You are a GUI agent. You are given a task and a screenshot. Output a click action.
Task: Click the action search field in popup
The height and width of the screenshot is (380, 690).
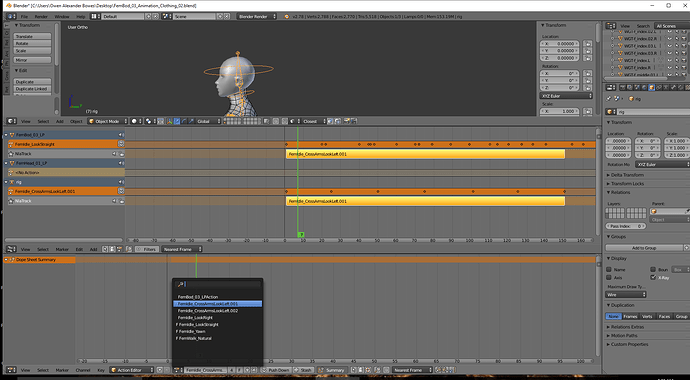[x=218, y=284]
